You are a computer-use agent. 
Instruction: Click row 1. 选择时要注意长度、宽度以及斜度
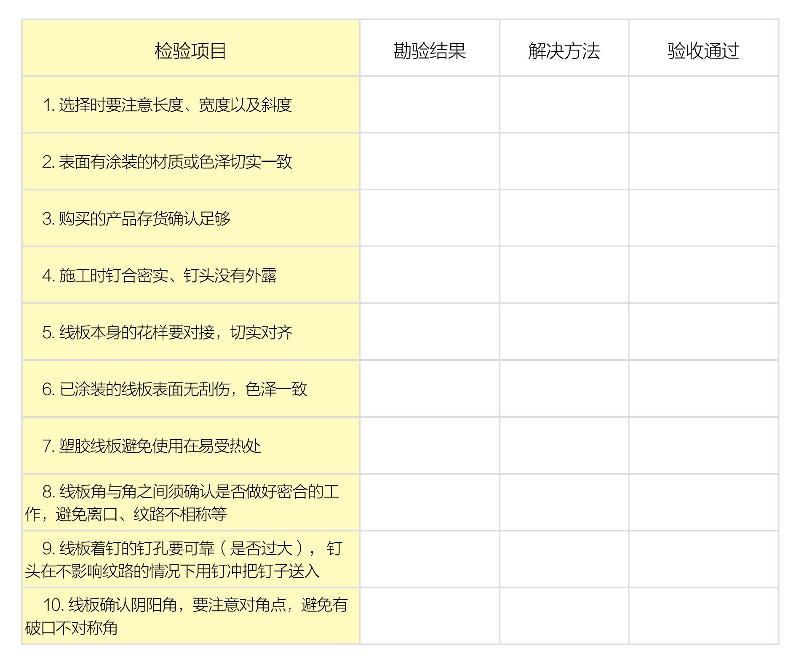tap(191, 104)
